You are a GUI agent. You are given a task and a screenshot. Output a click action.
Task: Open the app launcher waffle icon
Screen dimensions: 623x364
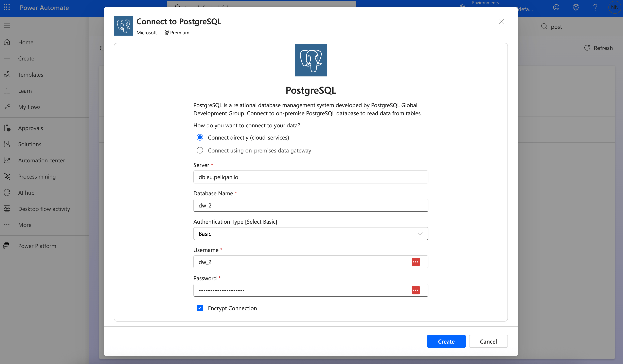click(7, 7)
